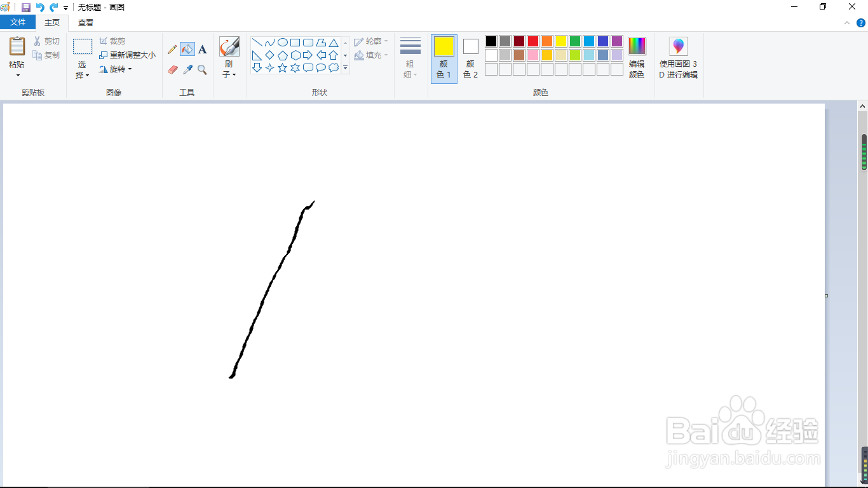
Task: Choose the Rounded rectangular callout shape
Action: coord(308,68)
